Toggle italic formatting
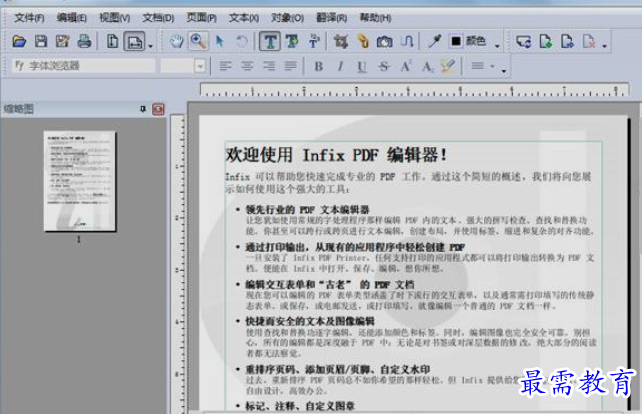 340,66
